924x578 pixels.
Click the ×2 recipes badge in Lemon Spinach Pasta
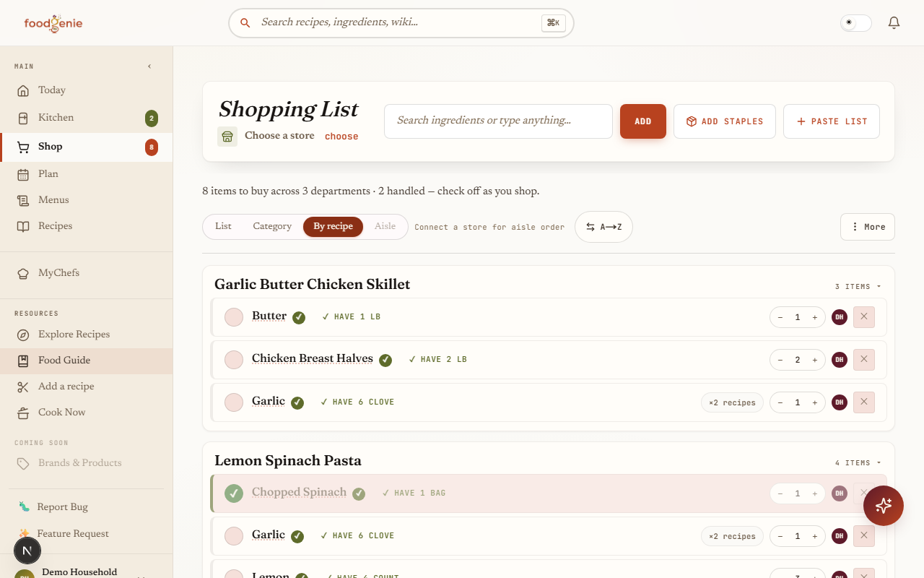click(x=732, y=536)
